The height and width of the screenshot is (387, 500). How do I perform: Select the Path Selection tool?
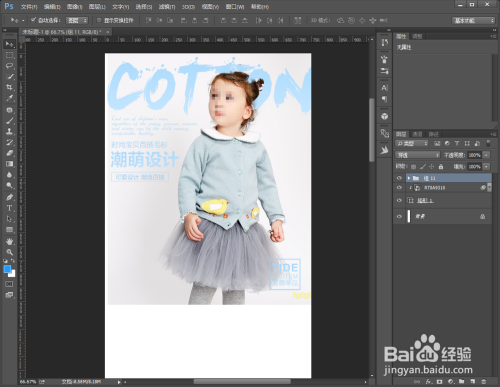click(x=9, y=219)
